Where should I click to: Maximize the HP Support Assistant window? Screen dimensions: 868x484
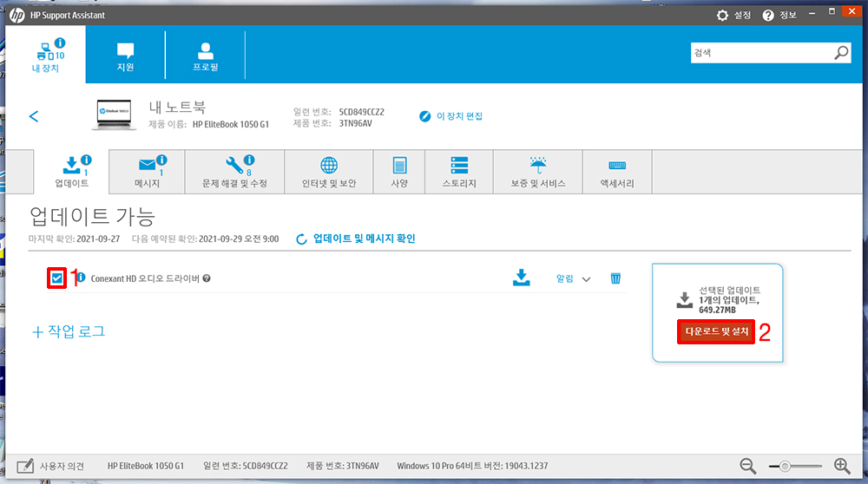[x=832, y=11]
